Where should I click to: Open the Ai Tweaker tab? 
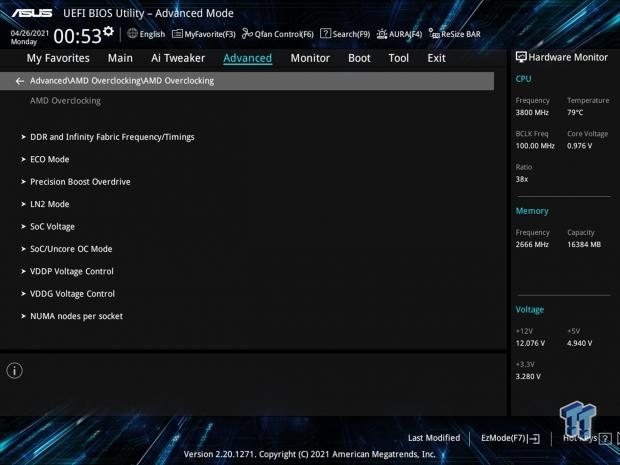click(x=178, y=58)
